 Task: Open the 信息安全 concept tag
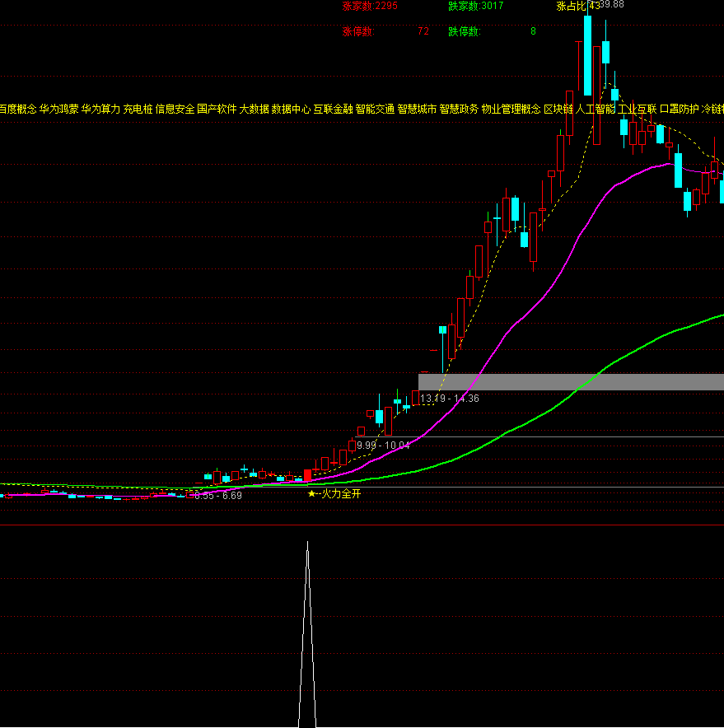(x=175, y=109)
